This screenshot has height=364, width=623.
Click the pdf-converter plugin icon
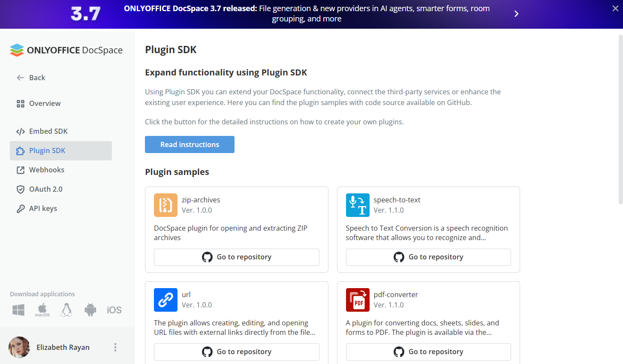pyautogui.click(x=358, y=300)
